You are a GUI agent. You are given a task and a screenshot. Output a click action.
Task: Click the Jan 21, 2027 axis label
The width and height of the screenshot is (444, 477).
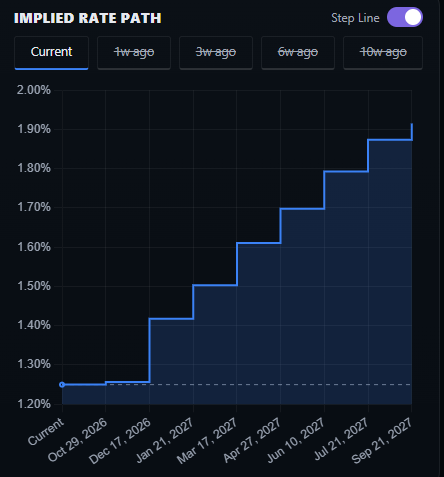click(x=165, y=440)
